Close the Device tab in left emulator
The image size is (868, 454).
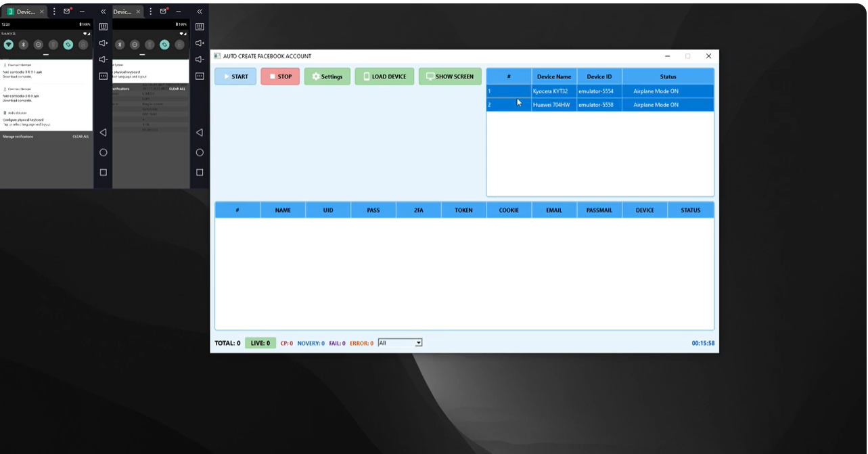[42, 12]
